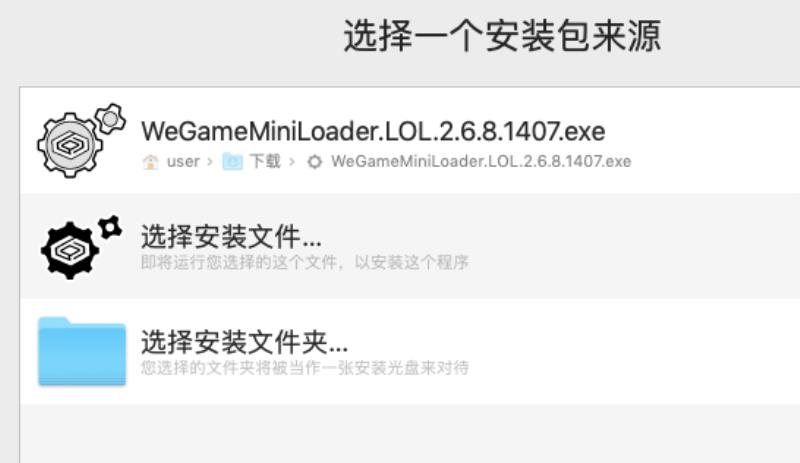Click the 下载 breadcrumb label

coord(265,161)
